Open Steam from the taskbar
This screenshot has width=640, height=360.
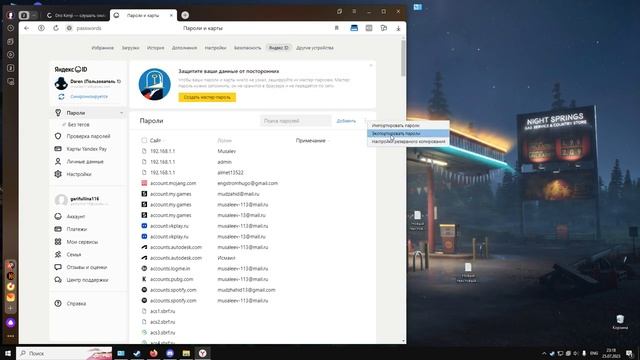click(137, 353)
